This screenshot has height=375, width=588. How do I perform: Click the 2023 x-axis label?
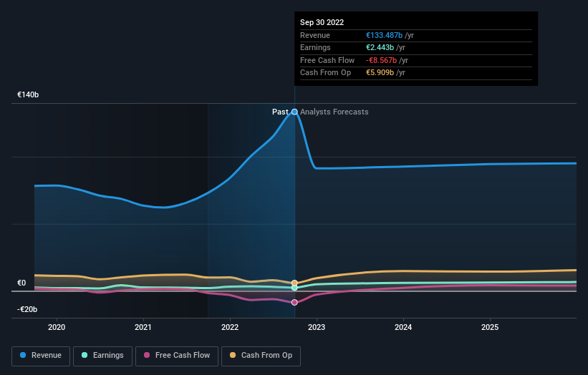click(317, 327)
